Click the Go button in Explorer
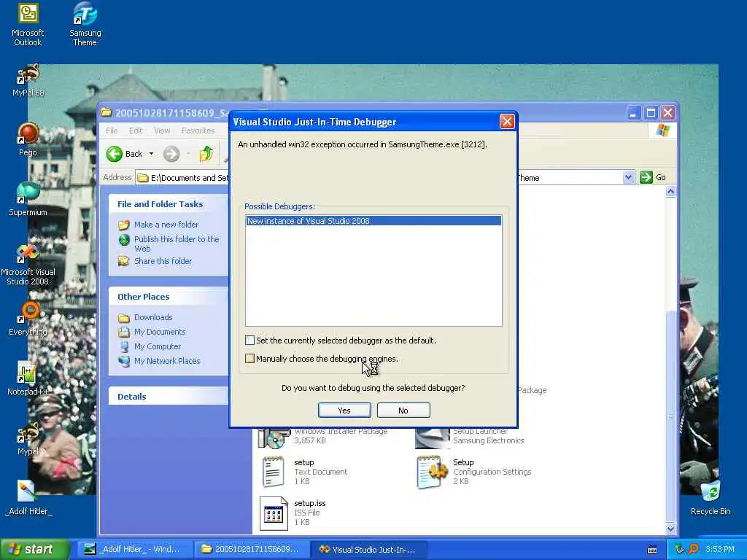 [x=653, y=177]
